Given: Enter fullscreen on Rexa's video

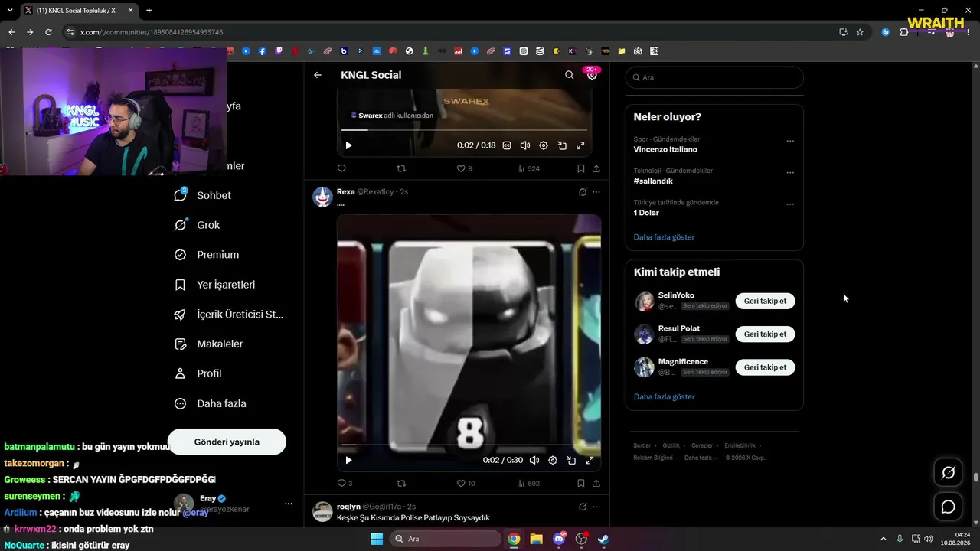Looking at the screenshot, I should click(x=590, y=460).
